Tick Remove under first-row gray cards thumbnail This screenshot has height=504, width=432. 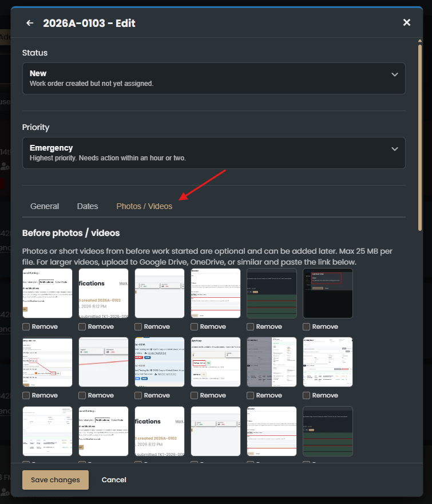tap(138, 327)
